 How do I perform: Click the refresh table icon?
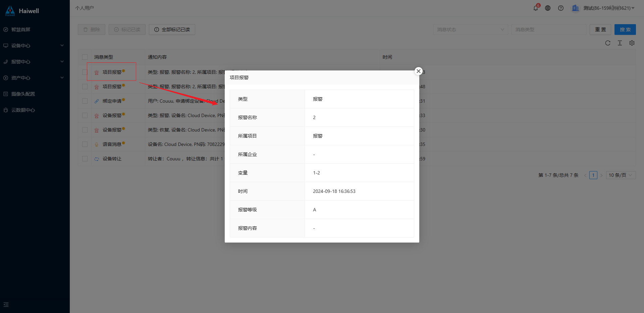[608, 43]
